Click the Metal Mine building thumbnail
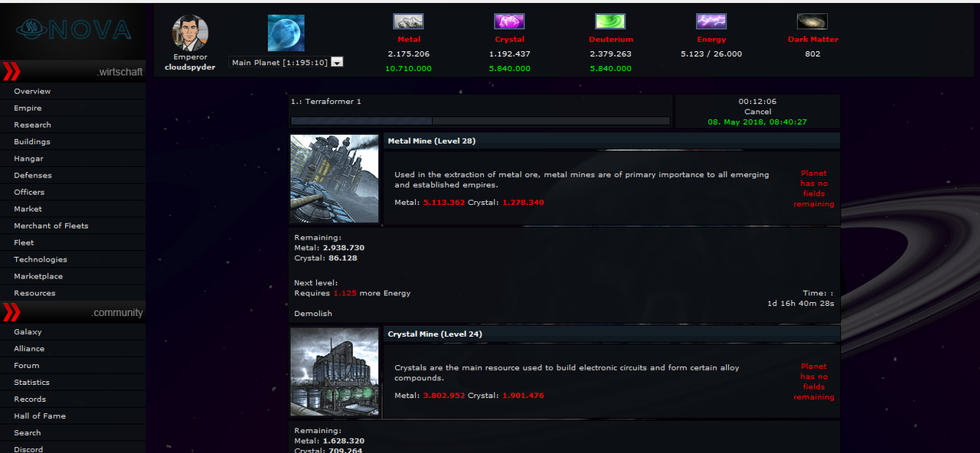The image size is (980, 453). (335, 179)
